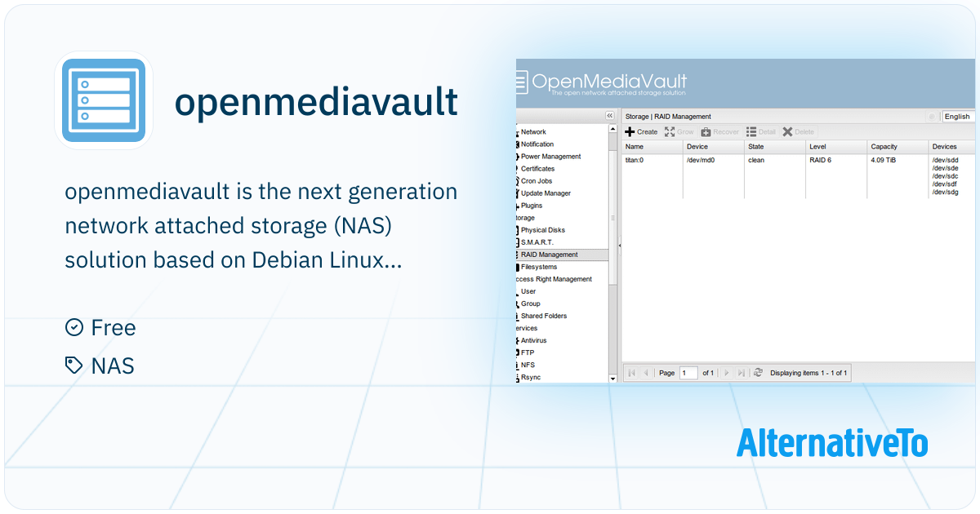
Task: Collapse the navigation sidebar with double-chevron button
Action: (x=609, y=116)
